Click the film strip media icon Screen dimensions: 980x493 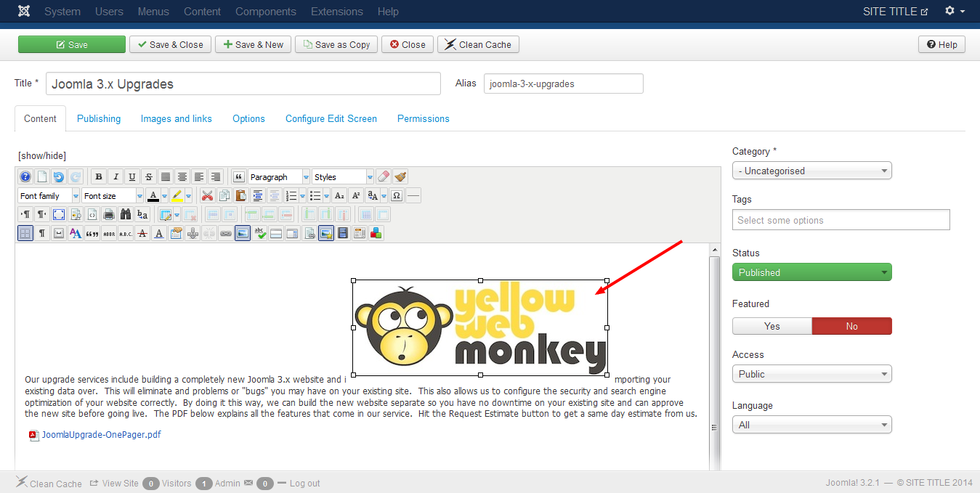tap(343, 233)
